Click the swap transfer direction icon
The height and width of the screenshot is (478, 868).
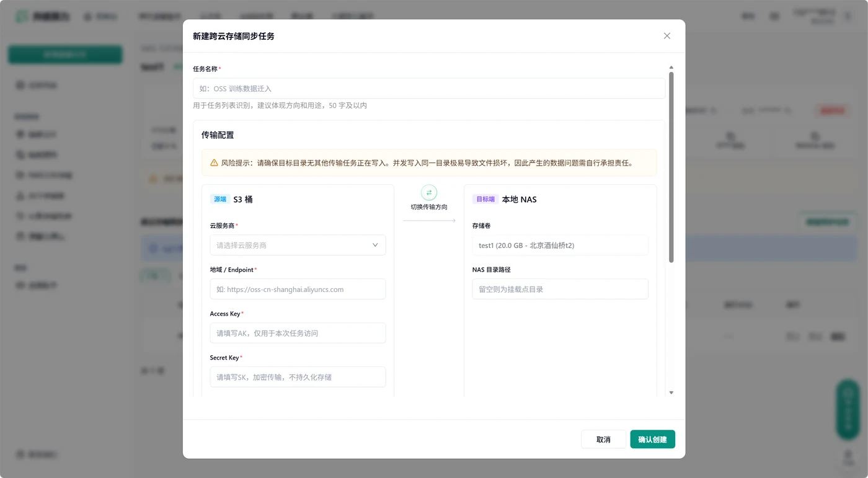[x=429, y=193]
